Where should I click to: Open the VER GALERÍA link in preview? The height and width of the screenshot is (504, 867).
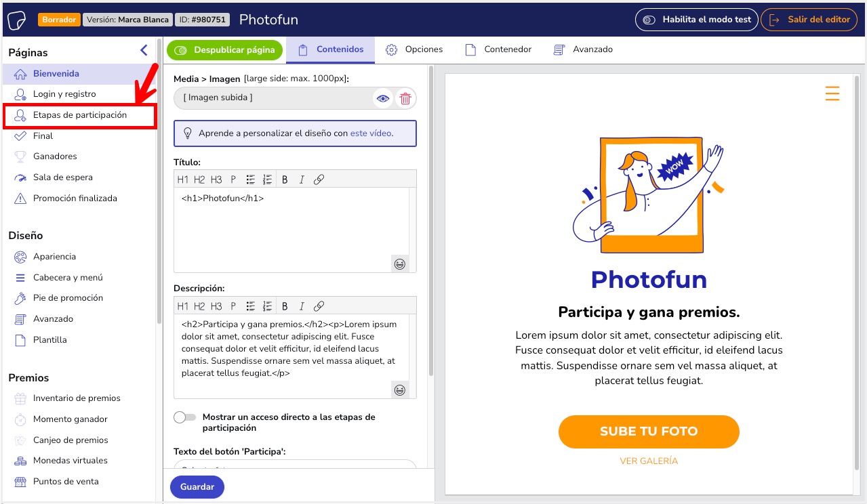[x=649, y=461]
